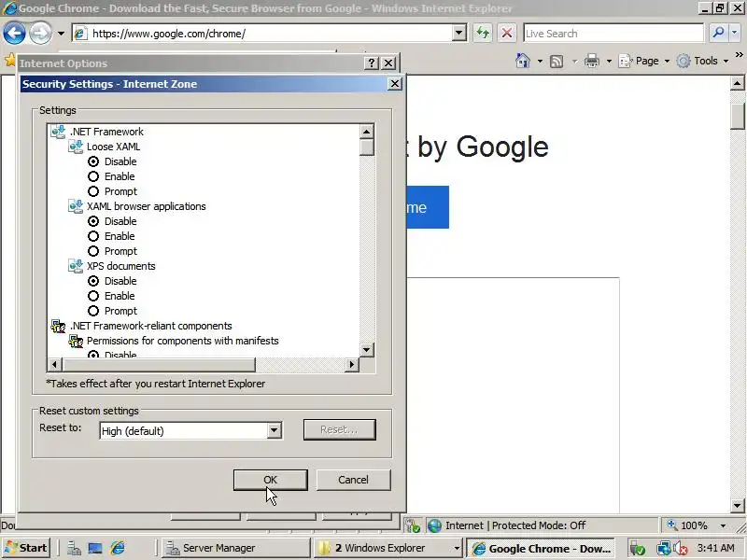Open the search provider dropdown arrow

click(735, 34)
